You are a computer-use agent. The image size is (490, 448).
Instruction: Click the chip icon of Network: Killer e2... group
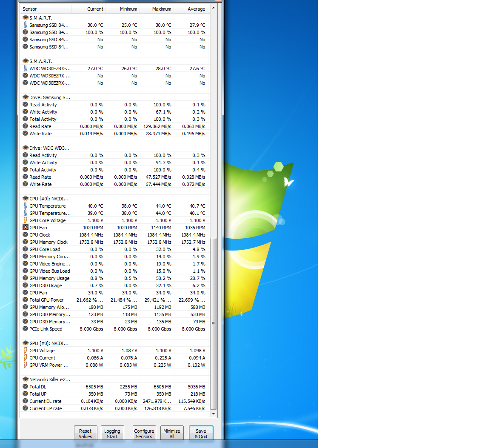pos(26,379)
